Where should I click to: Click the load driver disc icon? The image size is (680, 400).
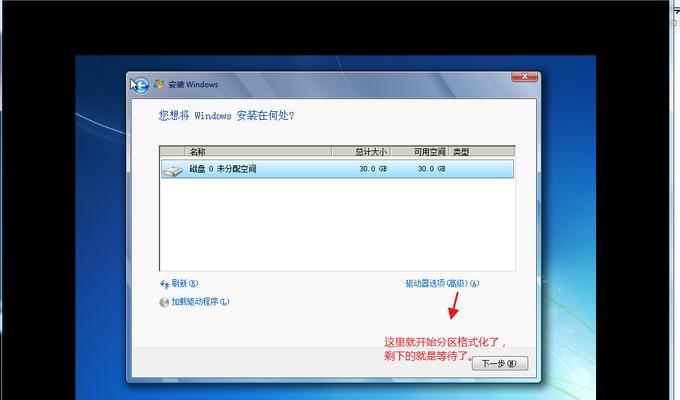pyautogui.click(x=164, y=302)
